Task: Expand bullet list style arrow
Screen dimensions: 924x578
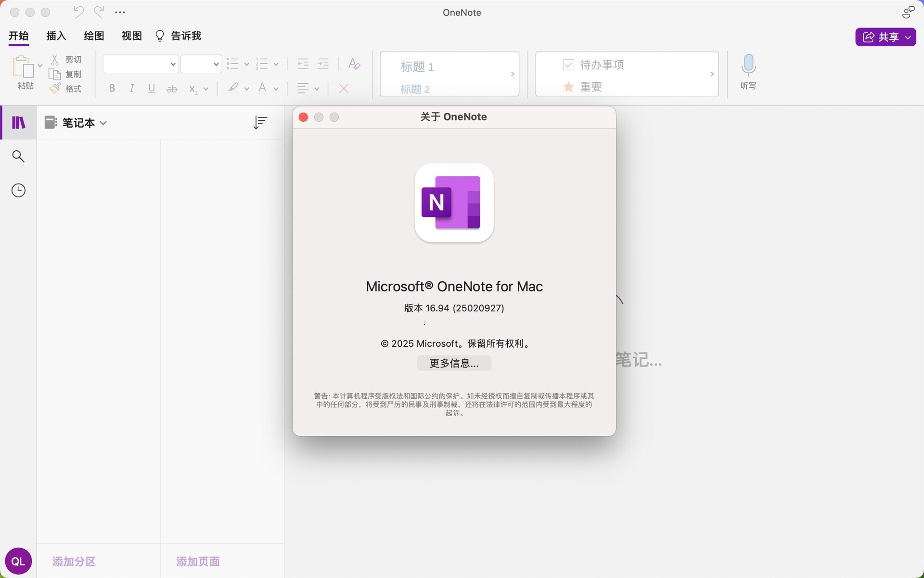Action: [x=246, y=64]
